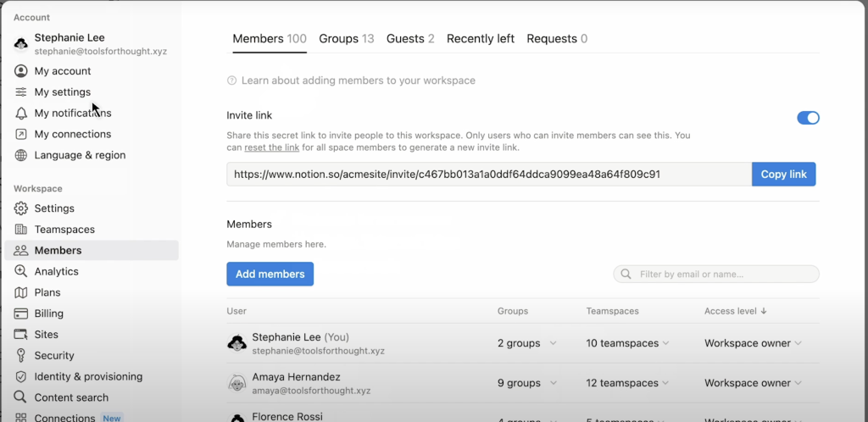This screenshot has width=868, height=422.
Task: Click the Identity & provisioning shield icon
Action: 21,377
